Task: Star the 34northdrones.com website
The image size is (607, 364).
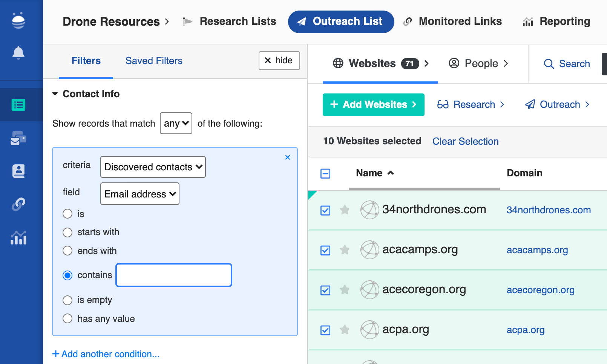Action: pyautogui.click(x=345, y=210)
